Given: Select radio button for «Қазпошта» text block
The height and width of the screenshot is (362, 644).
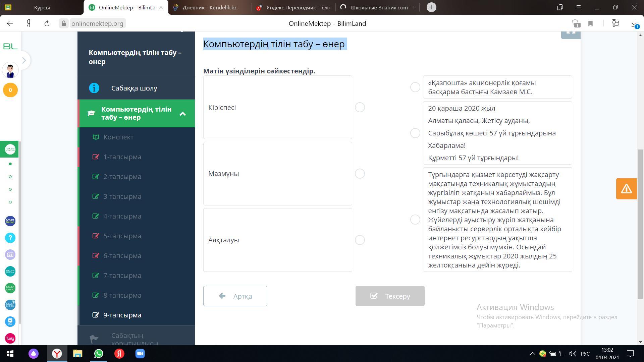Looking at the screenshot, I should coord(415,87).
